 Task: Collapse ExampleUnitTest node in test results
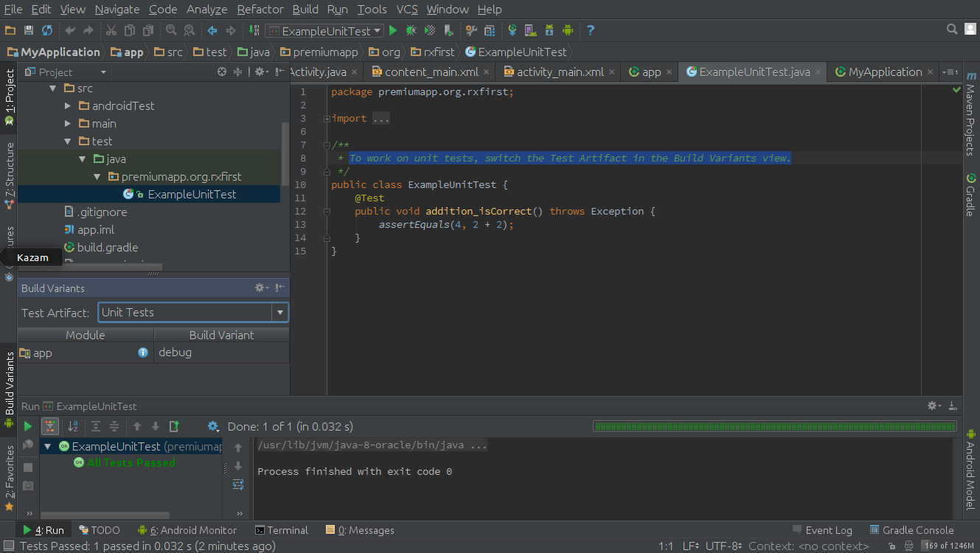48,446
